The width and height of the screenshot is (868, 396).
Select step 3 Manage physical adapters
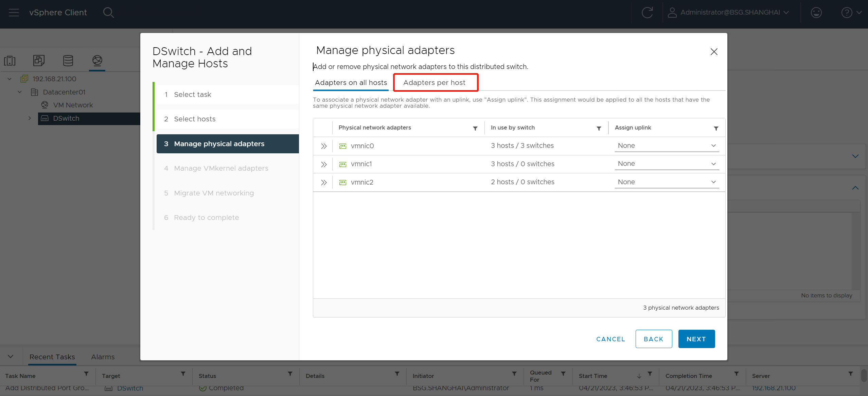228,144
